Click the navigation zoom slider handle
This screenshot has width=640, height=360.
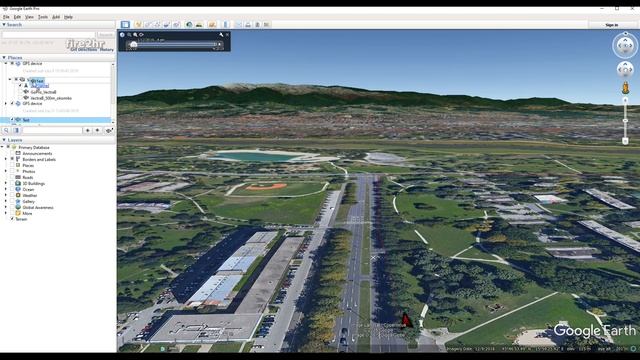pos(625,121)
